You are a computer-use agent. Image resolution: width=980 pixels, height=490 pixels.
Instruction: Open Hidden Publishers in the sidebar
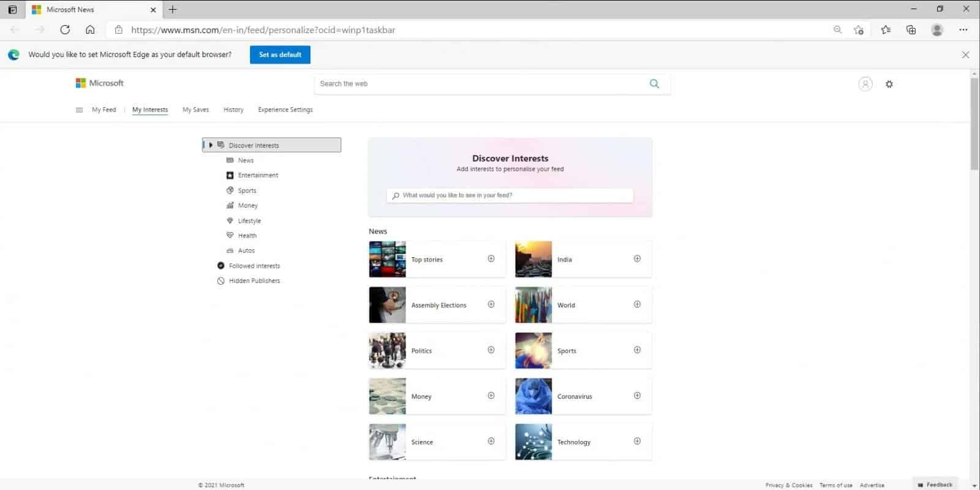[x=254, y=281]
